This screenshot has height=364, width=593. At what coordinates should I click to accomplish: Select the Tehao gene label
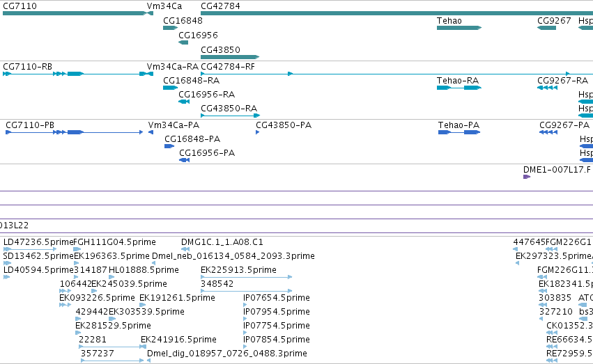click(449, 20)
